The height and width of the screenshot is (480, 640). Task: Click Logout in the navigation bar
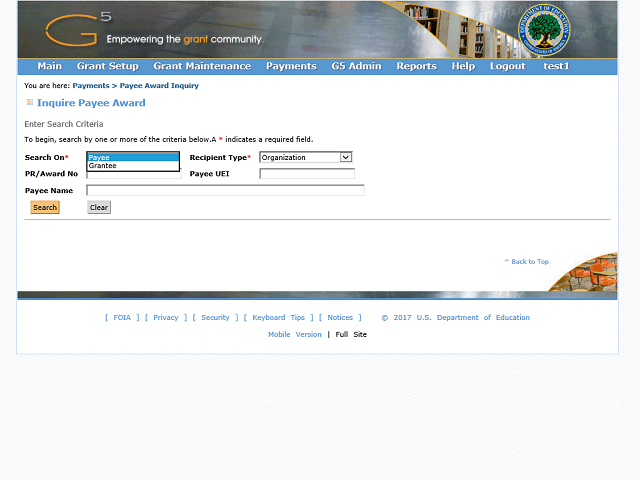[508, 66]
